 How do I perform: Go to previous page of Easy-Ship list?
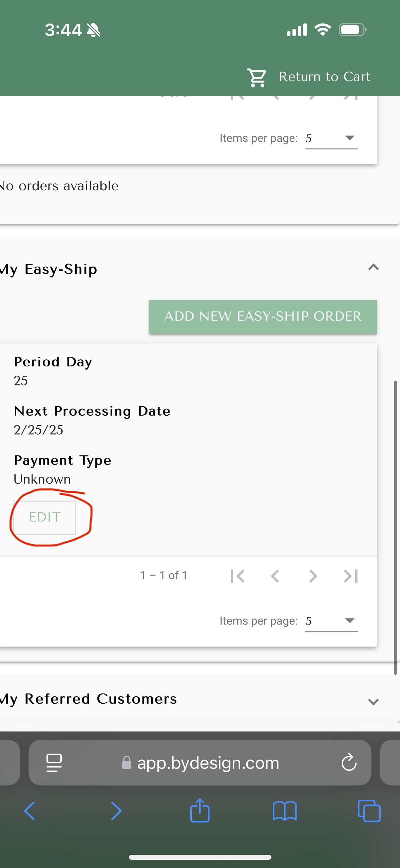point(275,576)
